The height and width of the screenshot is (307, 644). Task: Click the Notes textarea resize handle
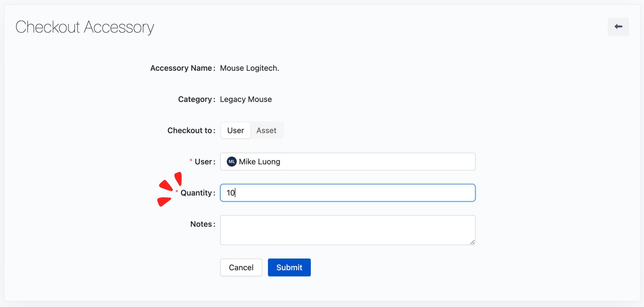(472, 242)
